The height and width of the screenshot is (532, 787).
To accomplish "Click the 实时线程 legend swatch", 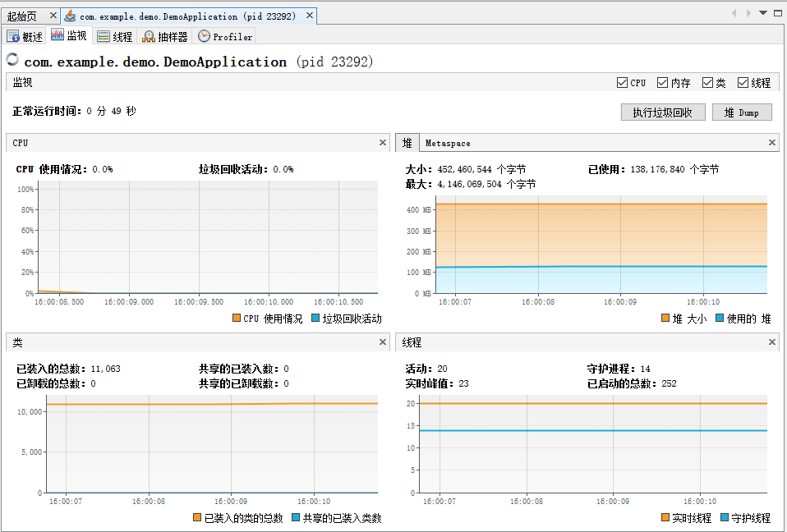I will point(665,517).
